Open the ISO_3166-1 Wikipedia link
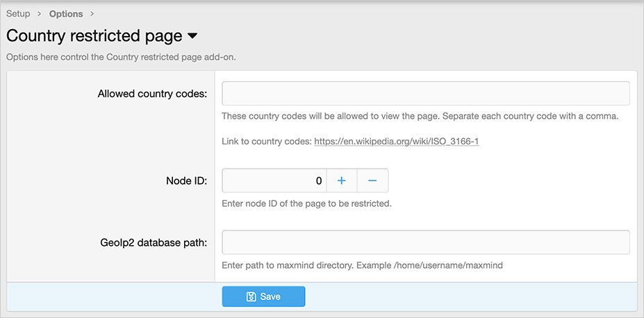 tap(397, 142)
